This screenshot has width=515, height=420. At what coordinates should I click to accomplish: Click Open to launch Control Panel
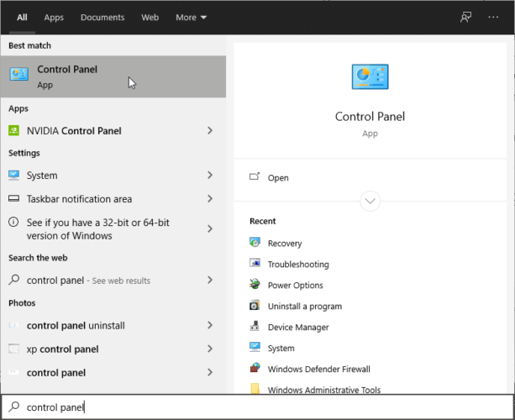click(278, 178)
